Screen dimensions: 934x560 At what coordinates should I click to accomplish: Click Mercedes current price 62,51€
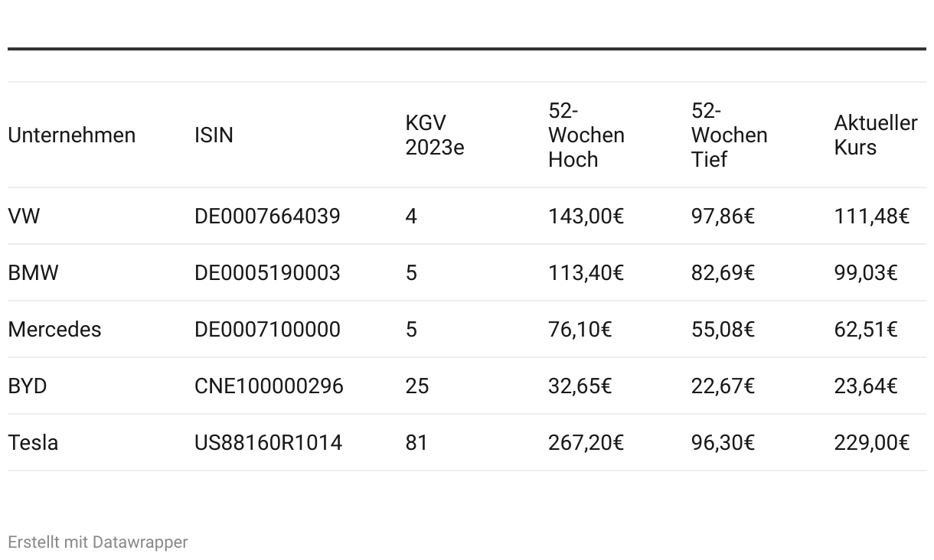865,330
